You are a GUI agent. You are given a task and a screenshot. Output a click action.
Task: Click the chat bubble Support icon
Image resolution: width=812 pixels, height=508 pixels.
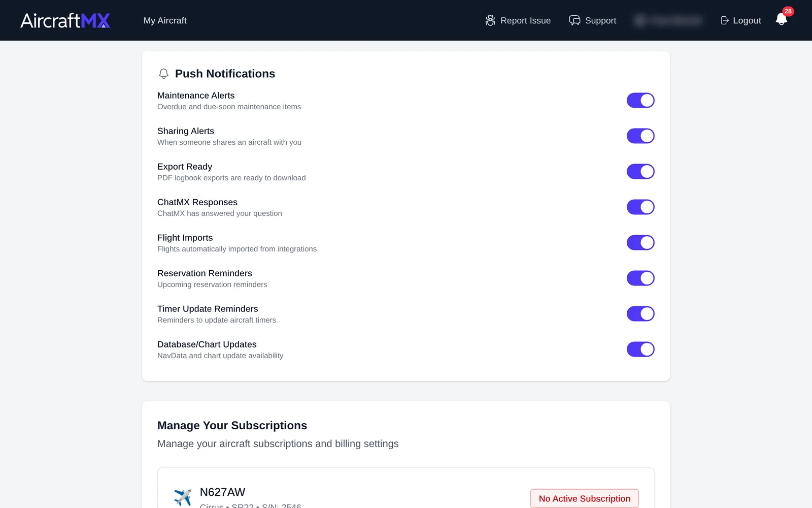pyautogui.click(x=574, y=20)
